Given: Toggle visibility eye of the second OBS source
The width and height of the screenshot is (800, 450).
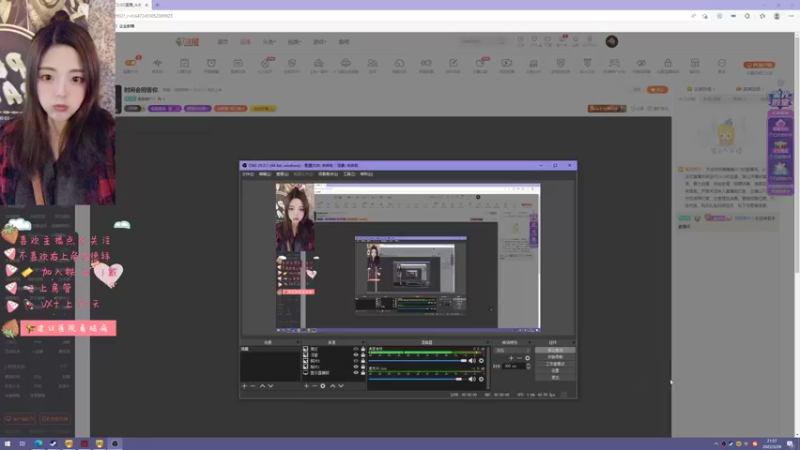Looking at the screenshot, I should point(356,355).
